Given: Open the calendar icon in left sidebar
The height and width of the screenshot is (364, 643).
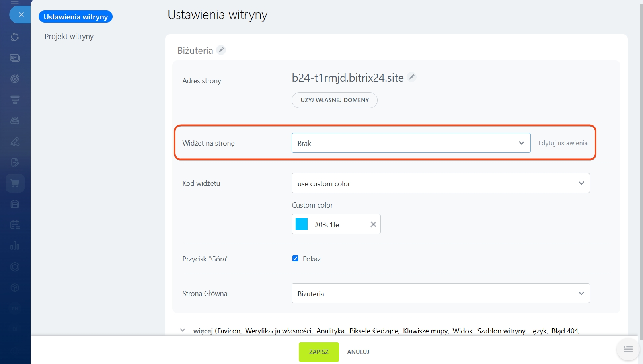Looking at the screenshot, I should pos(15,225).
